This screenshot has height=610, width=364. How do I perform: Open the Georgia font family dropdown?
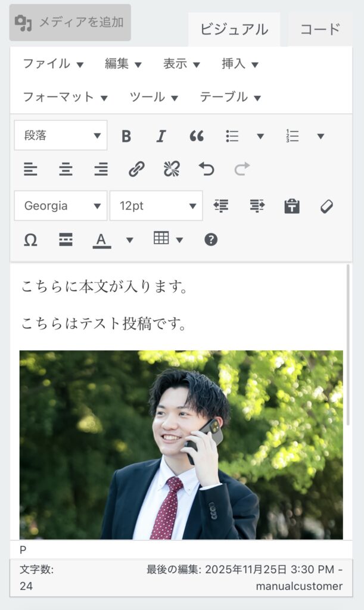[x=61, y=206]
